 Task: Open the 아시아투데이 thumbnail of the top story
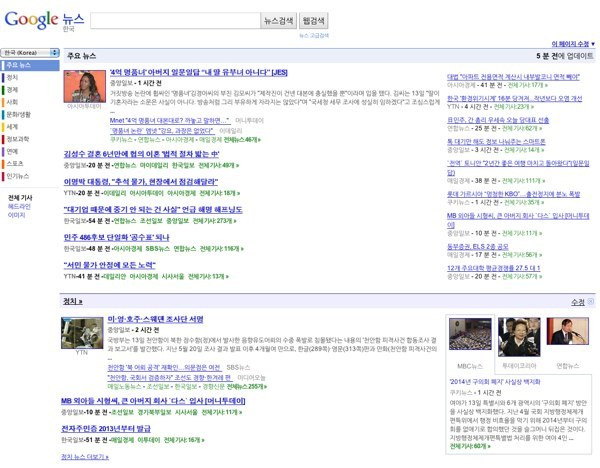[x=85, y=86]
